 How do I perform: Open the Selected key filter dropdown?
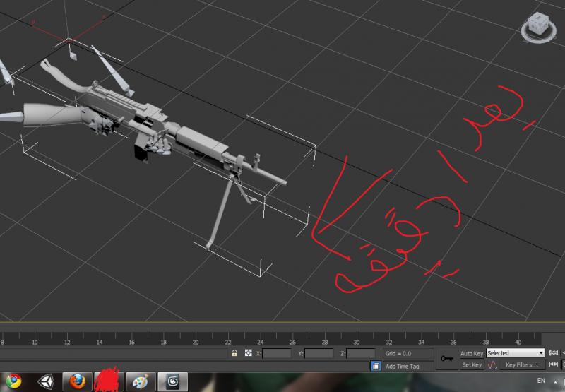tap(516, 353)
